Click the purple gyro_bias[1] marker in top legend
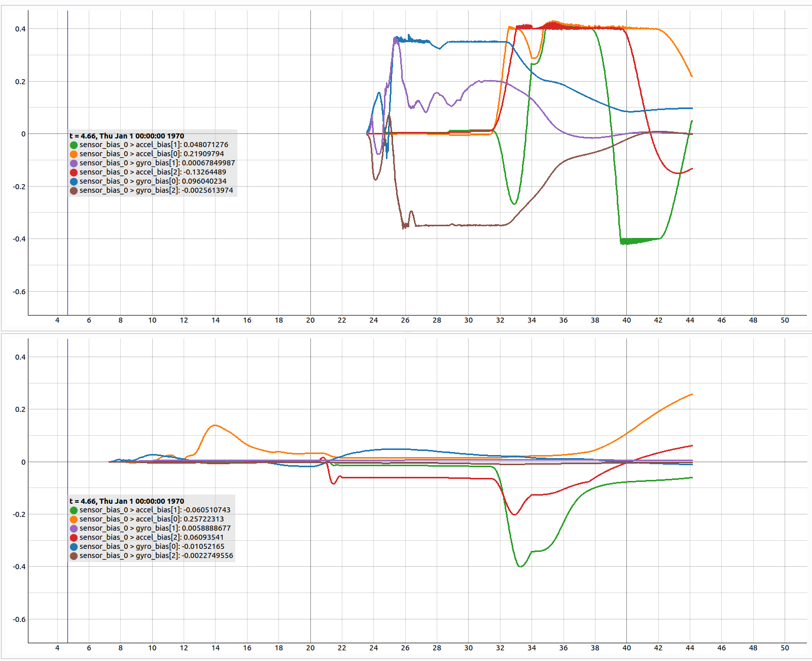The image size is (812, 661). [x=74, y=163]
